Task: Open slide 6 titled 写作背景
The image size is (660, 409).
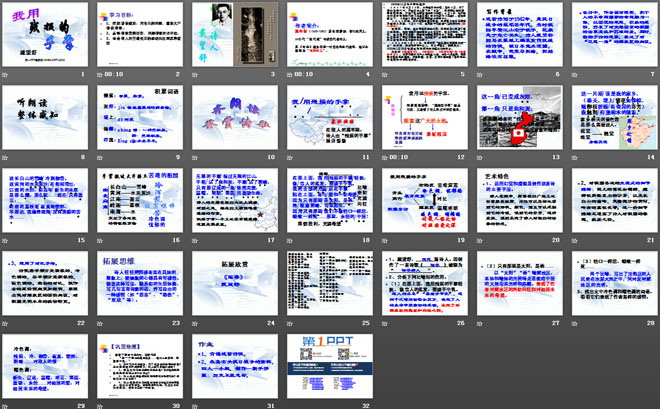Action: [x=514, y=35]
